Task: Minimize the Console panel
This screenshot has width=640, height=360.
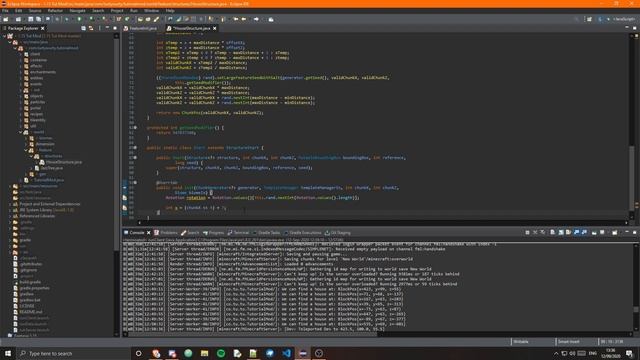Action: [627, 232]
